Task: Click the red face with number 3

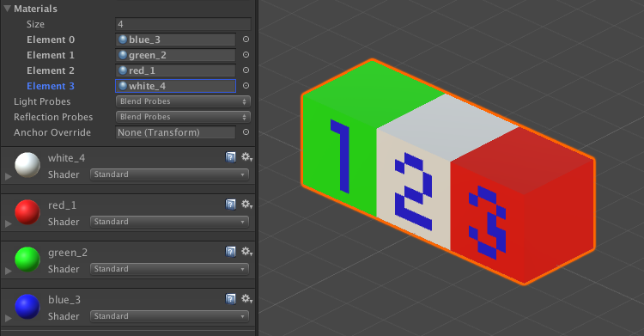Action: coord(487,223)
